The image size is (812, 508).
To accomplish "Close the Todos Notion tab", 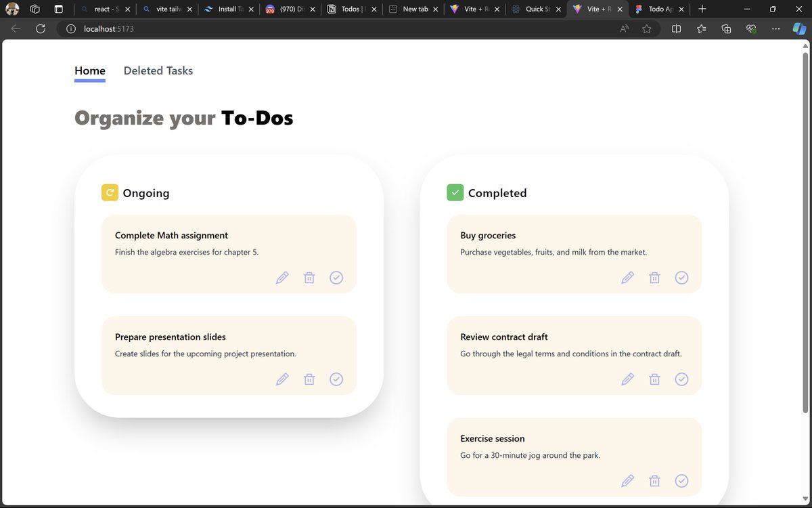I will coord(374,9).
